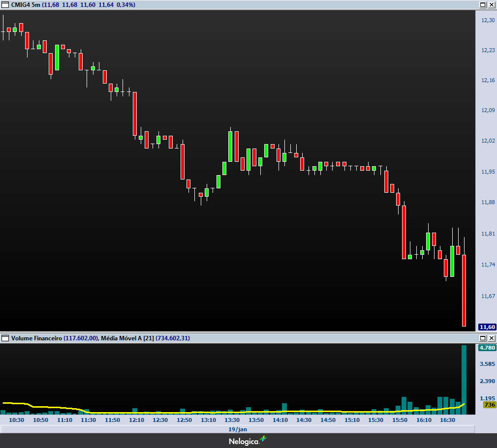
Task: Close the CMIG4 5m chart panel
Action: point(491,4)
